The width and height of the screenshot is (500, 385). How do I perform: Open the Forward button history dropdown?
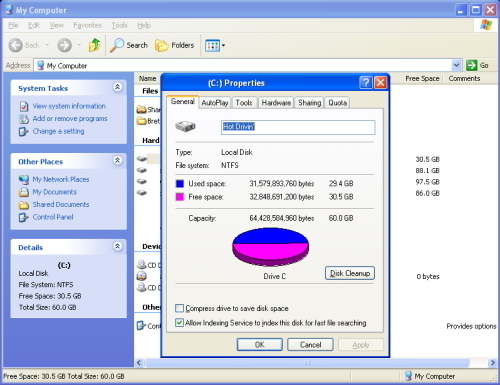tap(79, 45)
